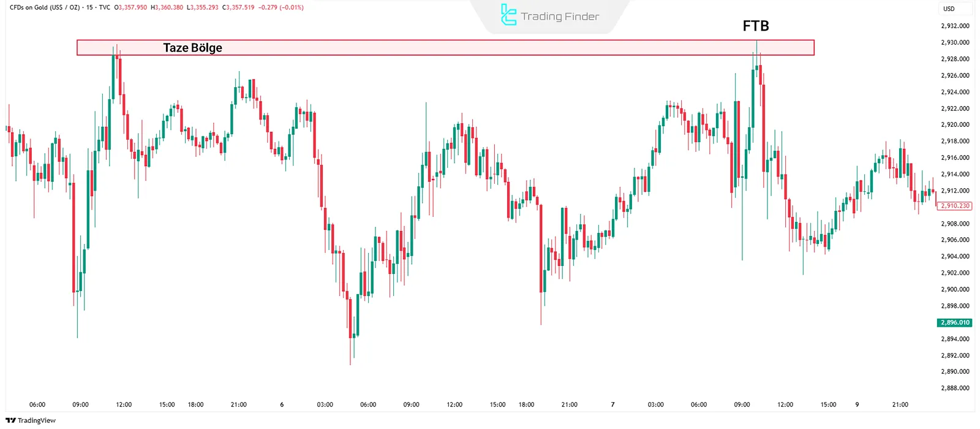
Task: Click the FTB text annotation
Action: tap(755, 26)
